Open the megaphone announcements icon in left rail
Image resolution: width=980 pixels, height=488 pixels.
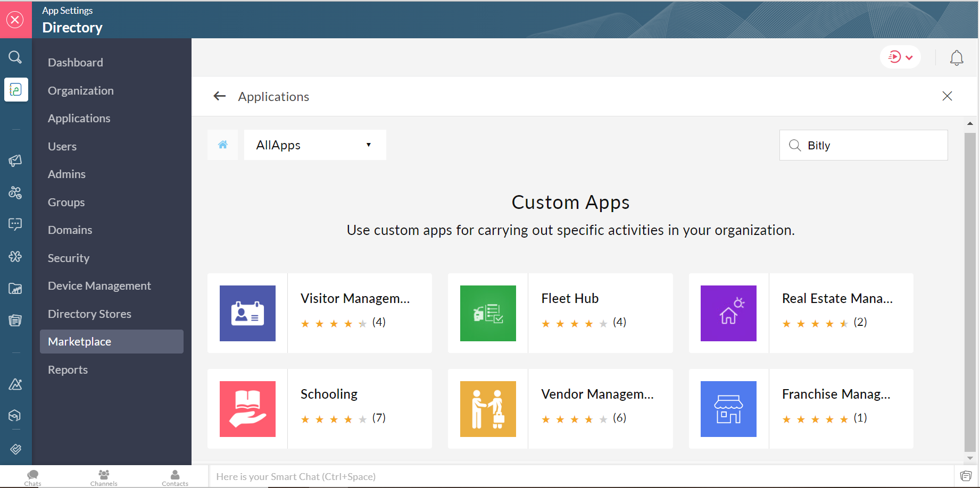pyautogui.click(x=15, y=161)
